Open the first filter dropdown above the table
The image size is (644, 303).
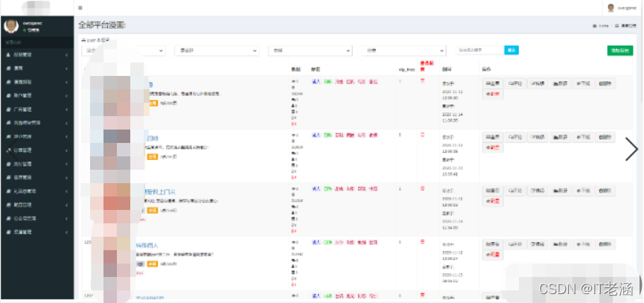(123, 51)
